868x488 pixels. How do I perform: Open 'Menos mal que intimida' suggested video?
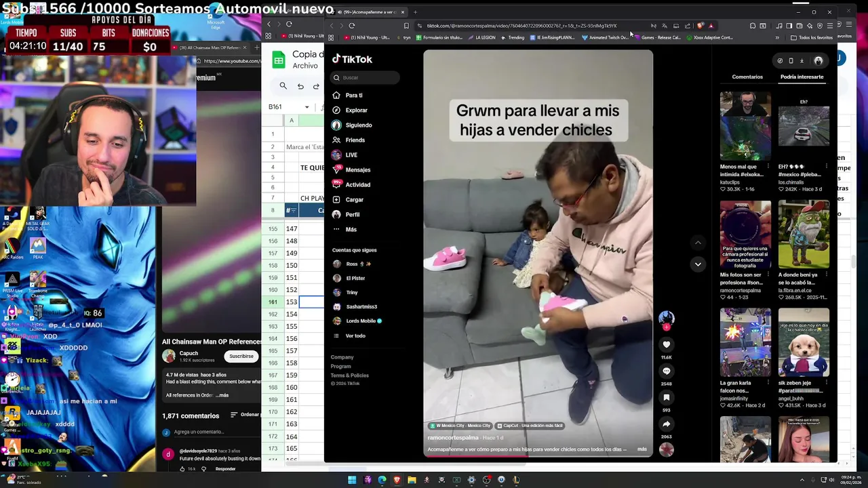(x=745, y=126)
